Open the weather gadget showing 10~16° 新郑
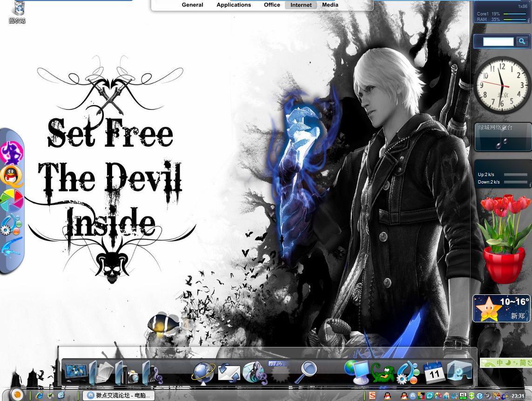This screenshot has height=401, width=532. tap(501, 308)
